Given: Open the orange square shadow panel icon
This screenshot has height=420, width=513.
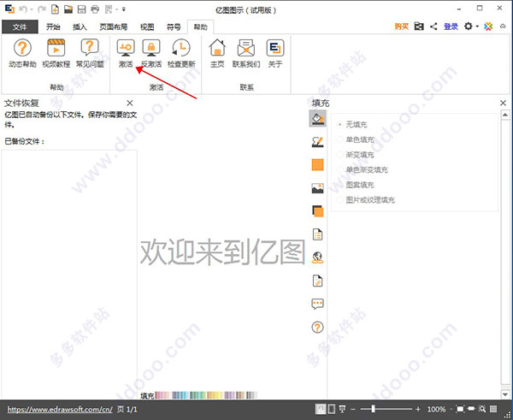Looking at the screenshot, I should pos(317,164).
